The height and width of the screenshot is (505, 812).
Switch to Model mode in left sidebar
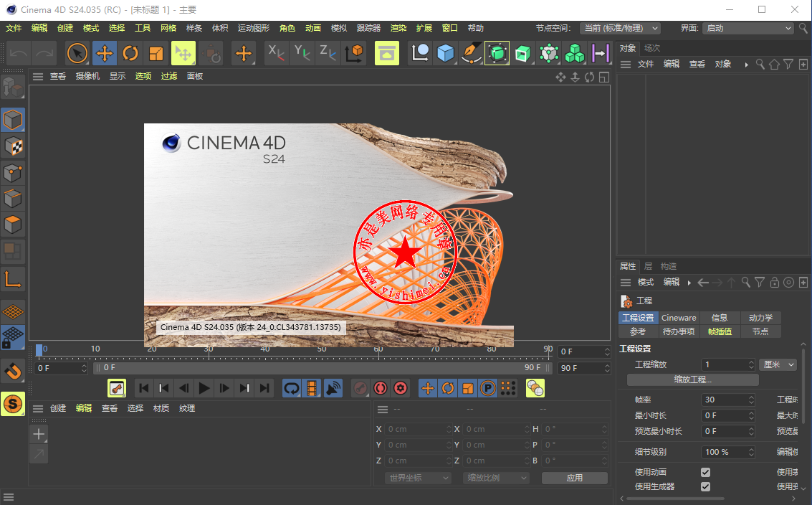[13, 120]
